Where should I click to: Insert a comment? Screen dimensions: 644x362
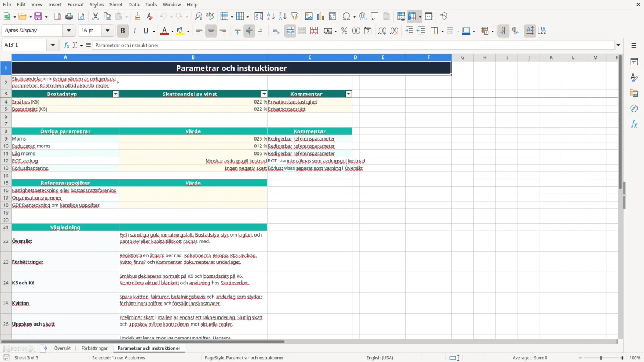click(375, 17)
